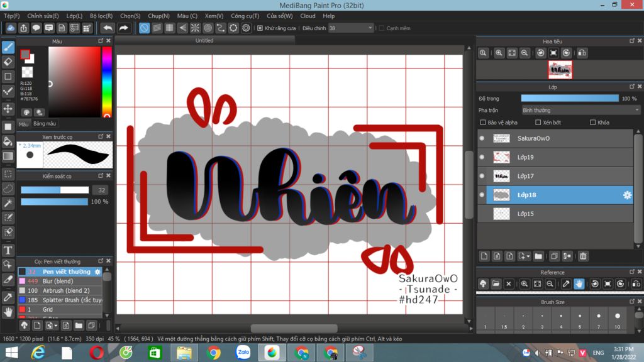Open Pen viết thường brush settings gear
Screen dimensions: 644x362
tap(97, 271)
